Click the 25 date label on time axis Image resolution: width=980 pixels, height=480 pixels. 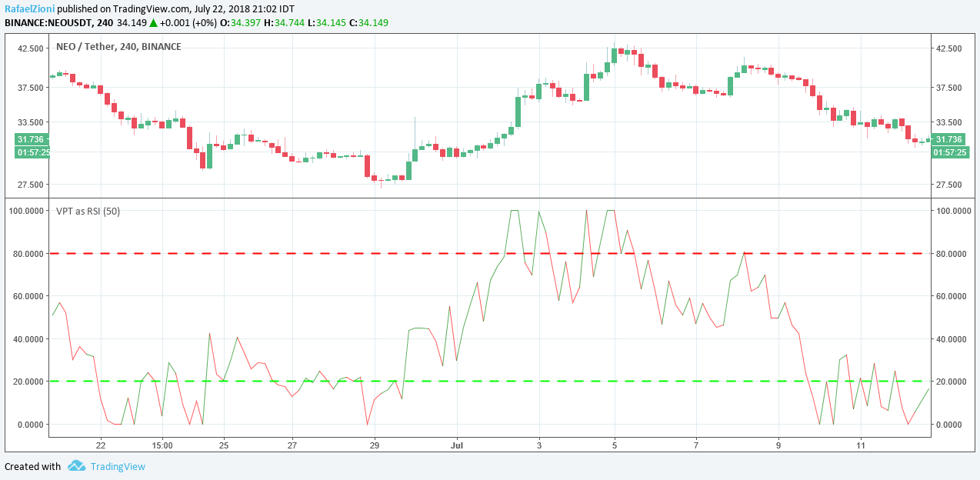click(x=224, y=445)
